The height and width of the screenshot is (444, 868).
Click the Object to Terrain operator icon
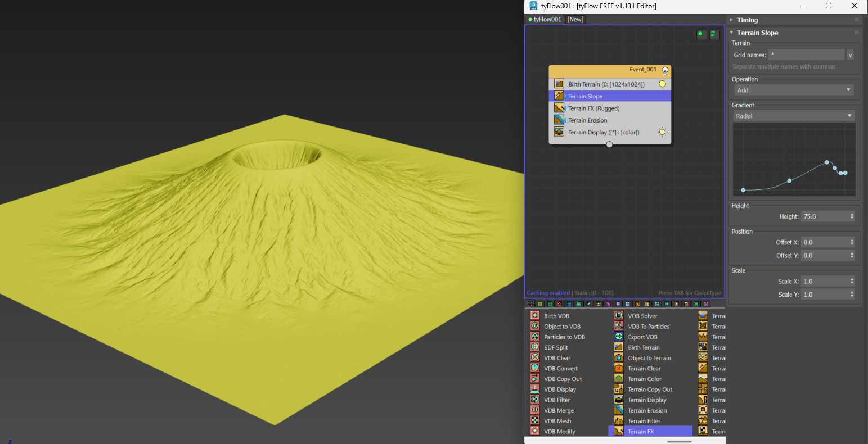coord(619,358)
